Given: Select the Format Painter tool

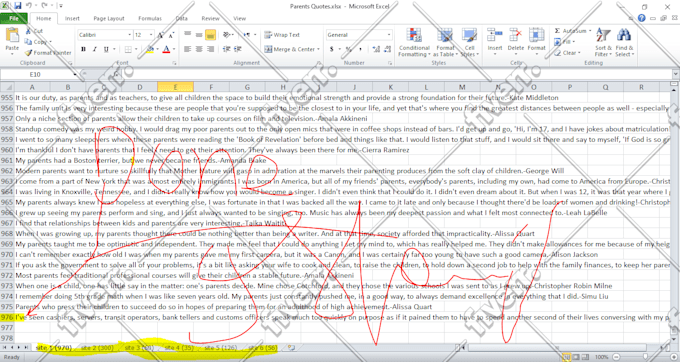Looking at the screenshot, I should 48,53.
